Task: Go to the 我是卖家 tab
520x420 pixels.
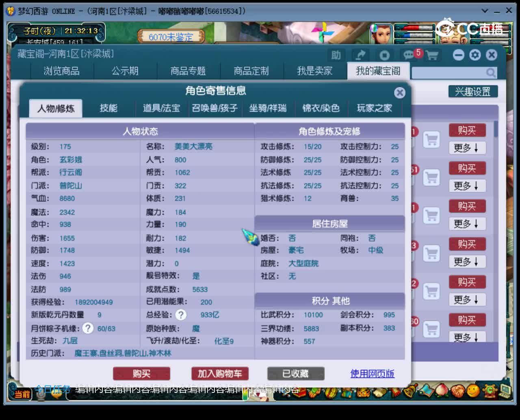Action: click(315, 71)
